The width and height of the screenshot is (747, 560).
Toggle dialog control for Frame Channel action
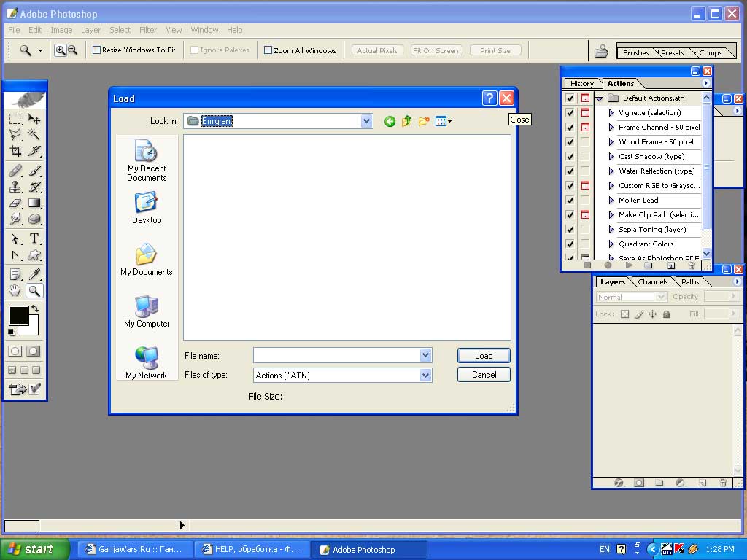pos(585,127)
